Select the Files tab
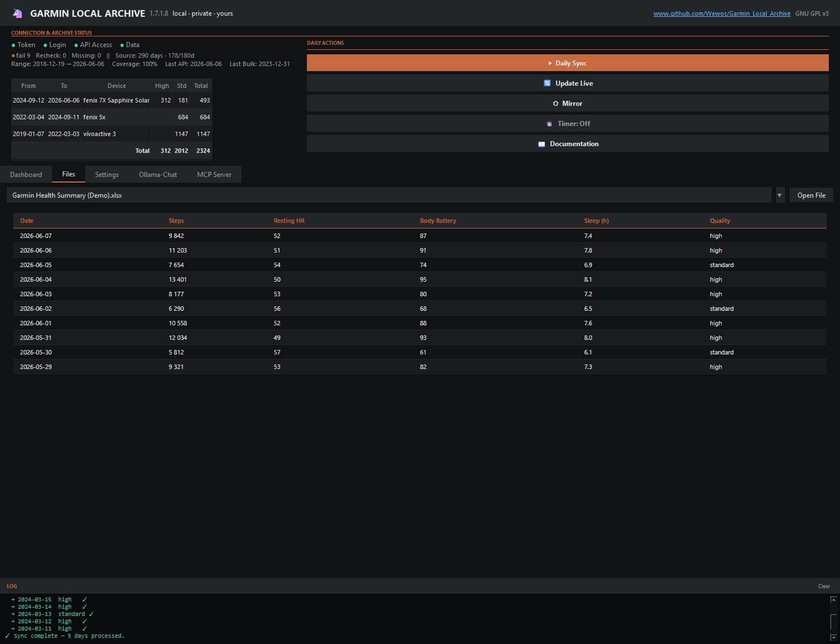840x644 pixels. (68, 174)
